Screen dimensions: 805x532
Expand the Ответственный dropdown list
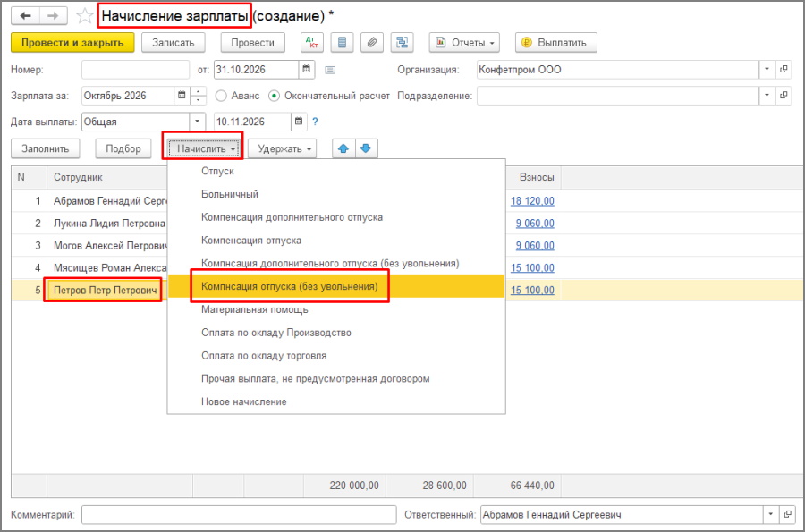[x=771, y=514]
